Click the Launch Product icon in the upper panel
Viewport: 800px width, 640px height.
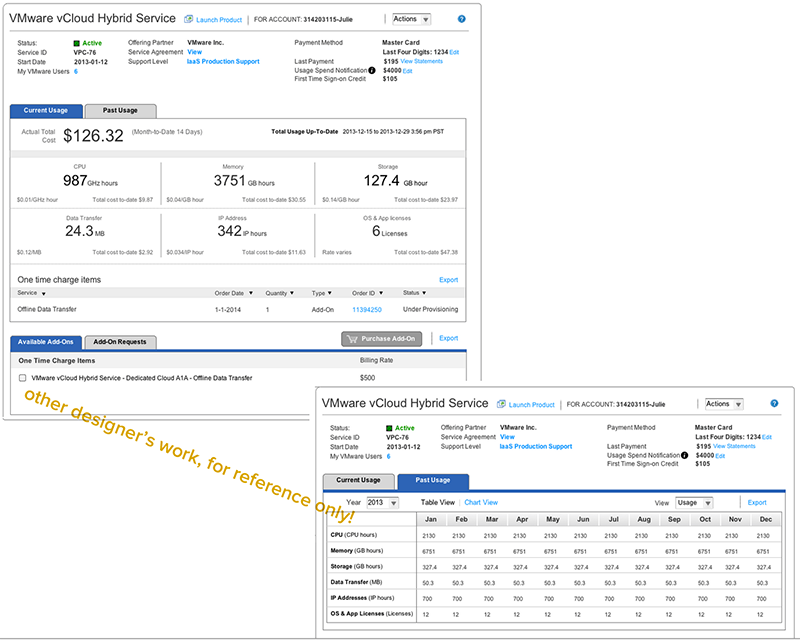(188, 19)
